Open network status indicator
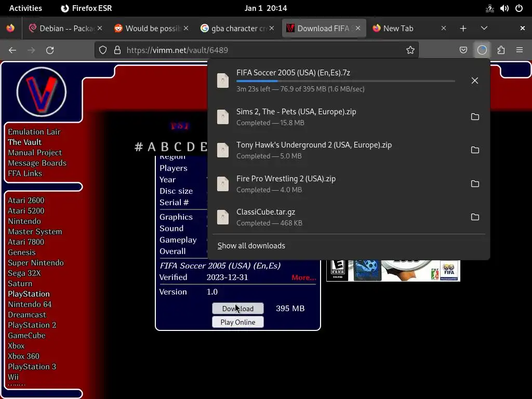 coord(489,8)
